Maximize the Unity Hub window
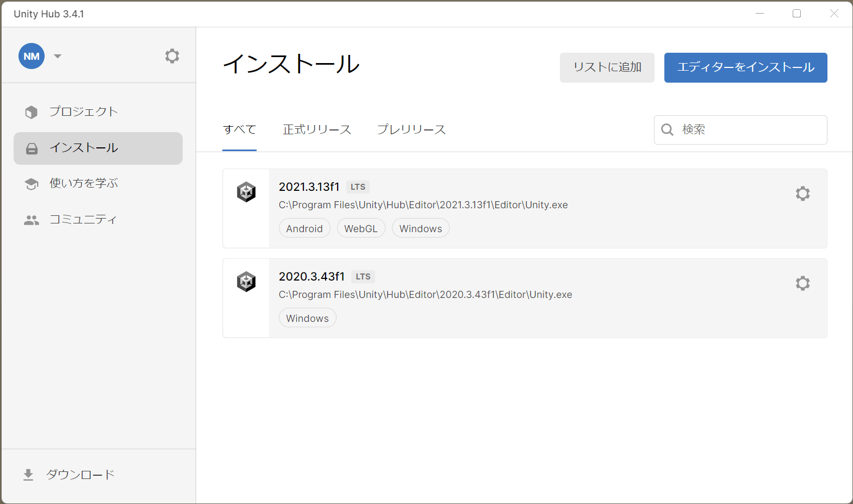The width and height of the screenshot is (853, 504). coord(797,14)
